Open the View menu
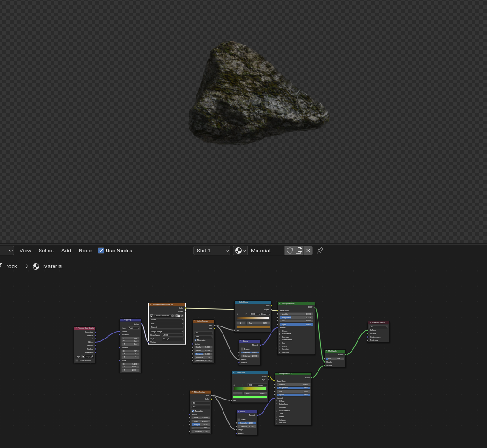 [x=25, y=251]
